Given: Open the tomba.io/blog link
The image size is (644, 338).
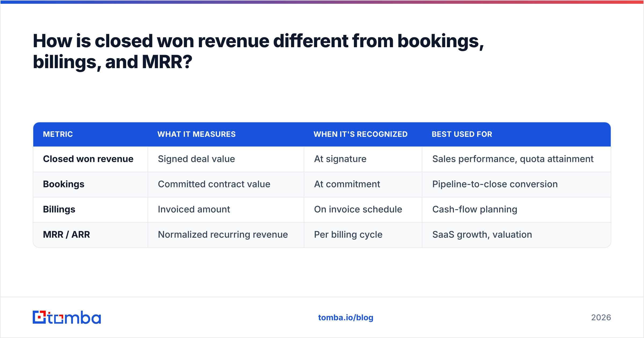Looking at the screenshot, I should click(346, 318).
